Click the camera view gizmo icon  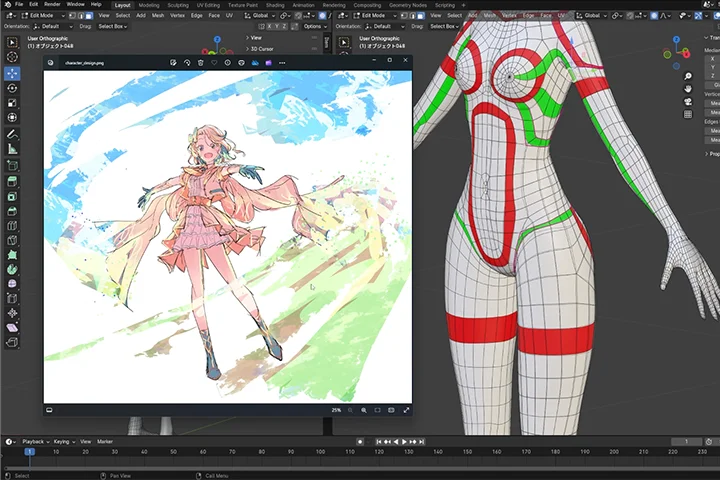(x=689, y=102)
